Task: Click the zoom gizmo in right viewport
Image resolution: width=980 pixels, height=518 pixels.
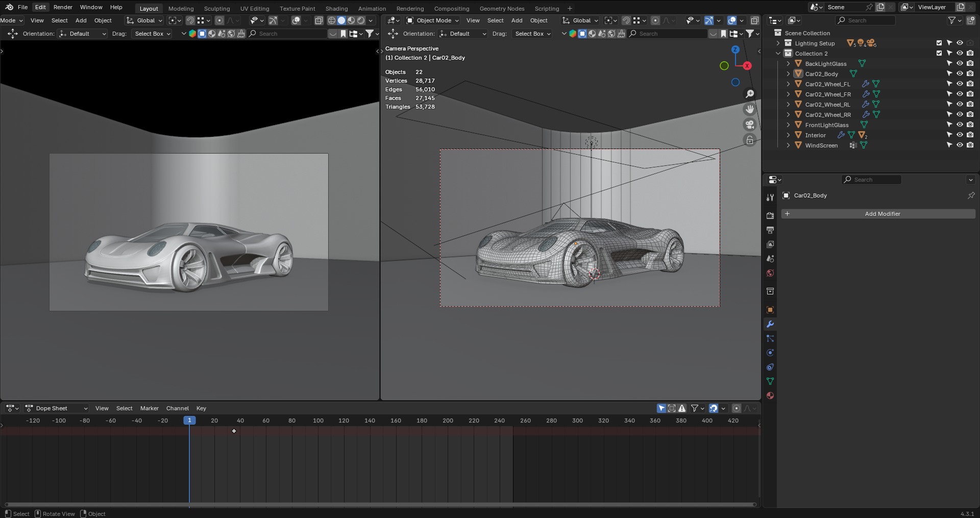Action: tap(750, 94)
